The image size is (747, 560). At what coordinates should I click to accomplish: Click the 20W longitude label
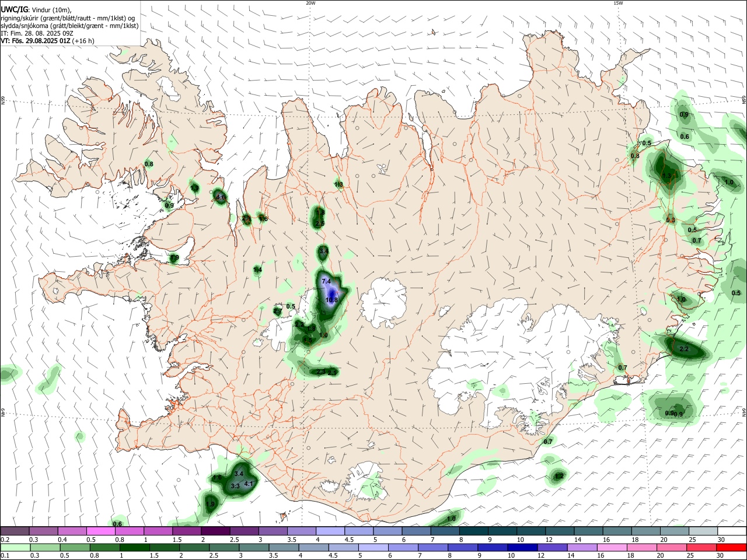[x=310, y=3]
